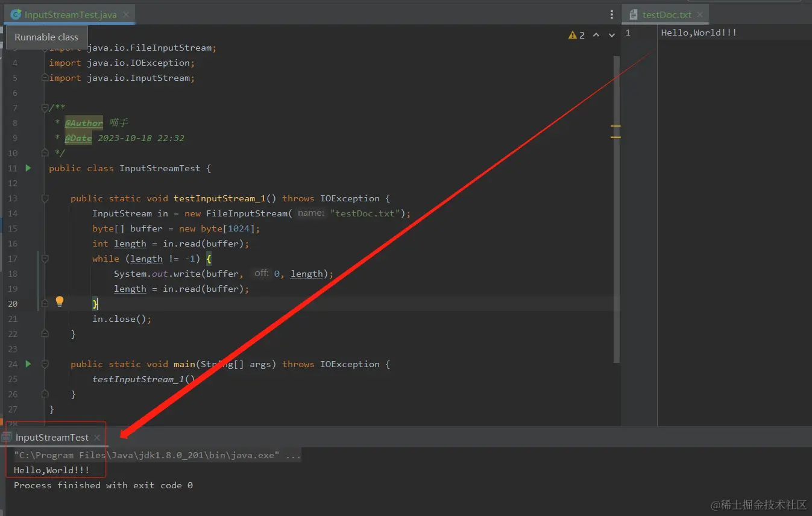Run the InputStreamTest class from gutter

(x=28, y=168)
